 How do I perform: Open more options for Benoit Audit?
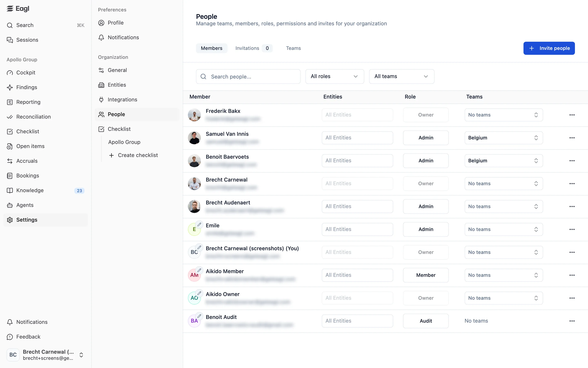[x=572, y=321]
